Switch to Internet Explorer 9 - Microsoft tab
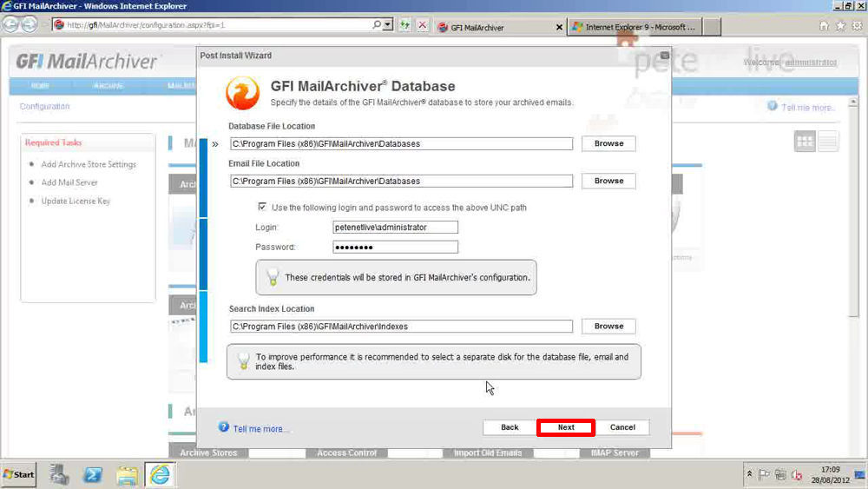 [635, 27]
